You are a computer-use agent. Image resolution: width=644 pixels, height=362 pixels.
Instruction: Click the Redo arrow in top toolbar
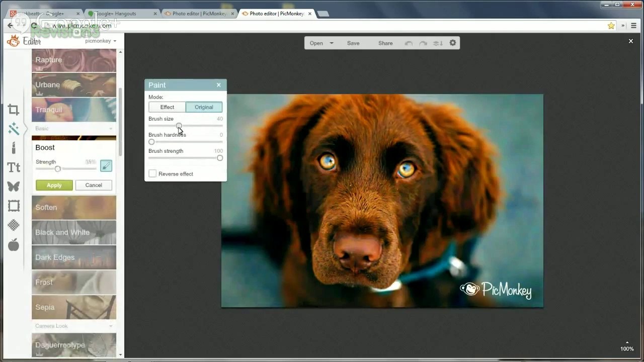(423, 43)
